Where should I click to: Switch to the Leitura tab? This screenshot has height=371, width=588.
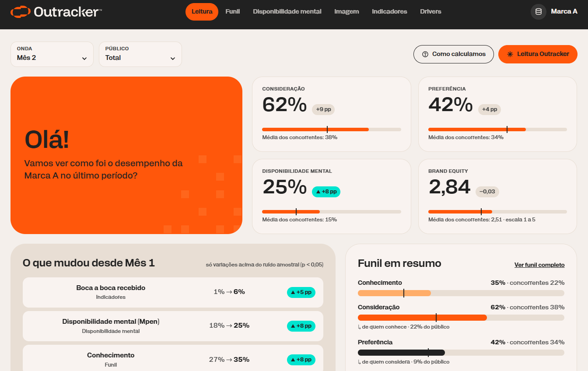point(202,12)
